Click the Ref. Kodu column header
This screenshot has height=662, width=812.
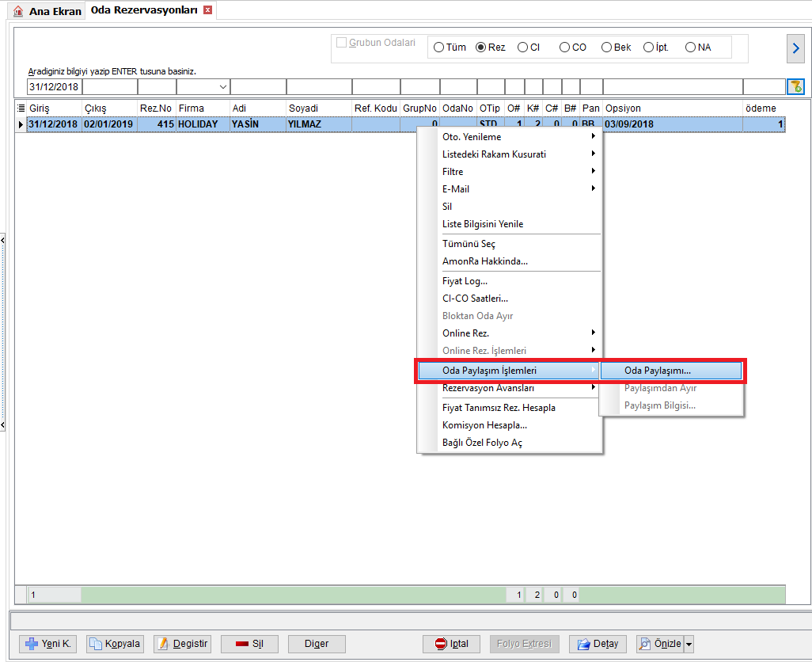(376, 108)
